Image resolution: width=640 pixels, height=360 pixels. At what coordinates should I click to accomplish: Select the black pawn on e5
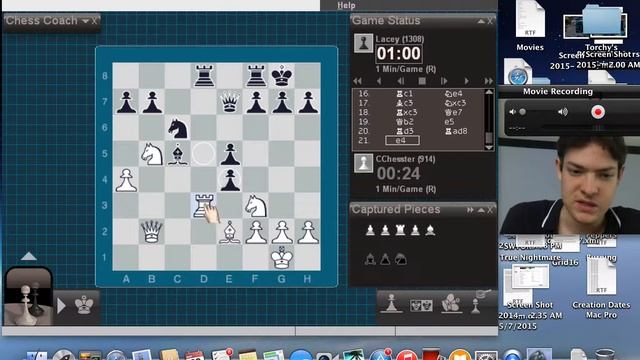tap(230, 154)
